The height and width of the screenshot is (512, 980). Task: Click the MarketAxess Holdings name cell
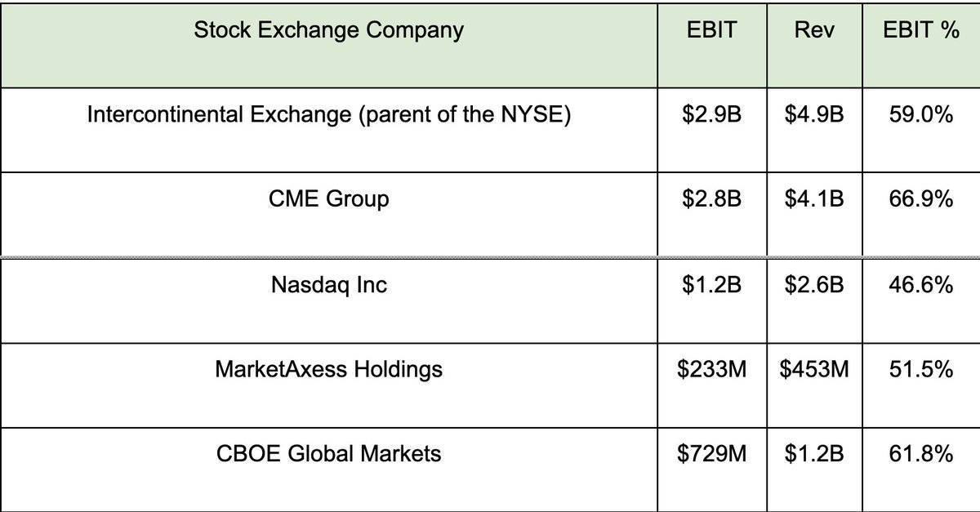pos(328,369)
